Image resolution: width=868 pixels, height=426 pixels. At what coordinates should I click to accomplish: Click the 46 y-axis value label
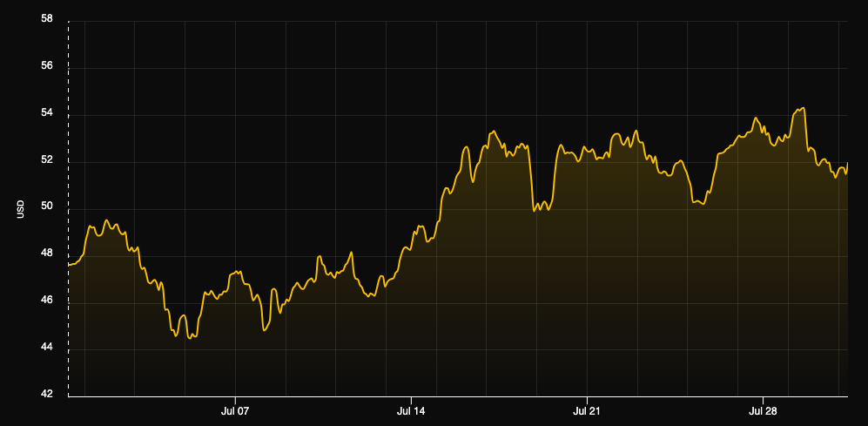[x=47, y=301]
